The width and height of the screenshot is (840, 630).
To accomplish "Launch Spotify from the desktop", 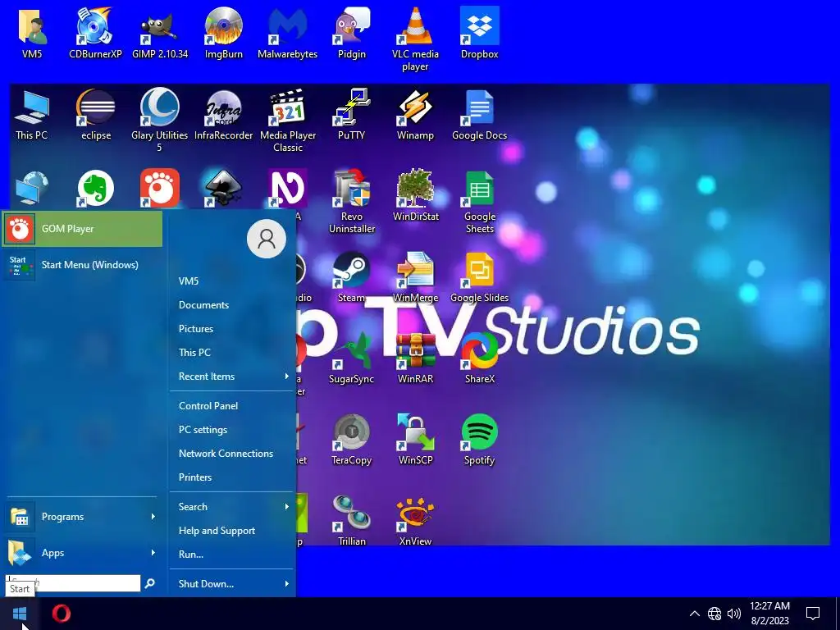I will pyautogui.click(x=479, y=440).
